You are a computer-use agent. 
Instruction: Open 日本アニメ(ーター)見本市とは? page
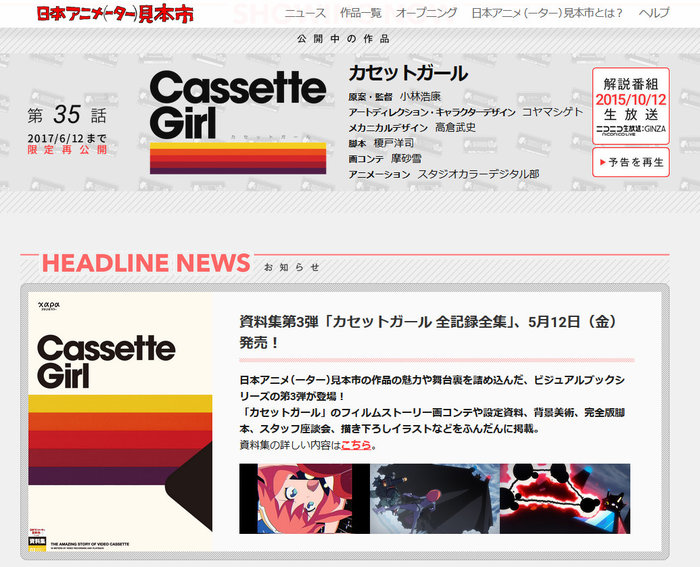(547, 13)
